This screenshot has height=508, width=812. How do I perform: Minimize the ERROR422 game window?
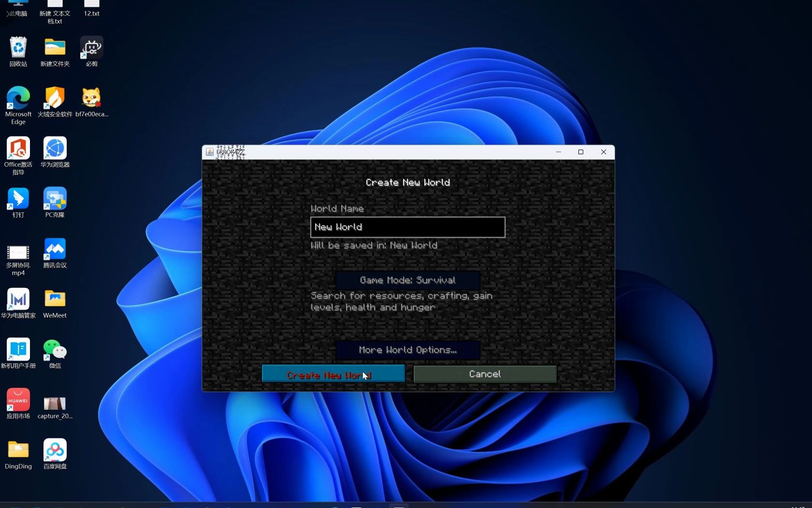pos(558,152)
